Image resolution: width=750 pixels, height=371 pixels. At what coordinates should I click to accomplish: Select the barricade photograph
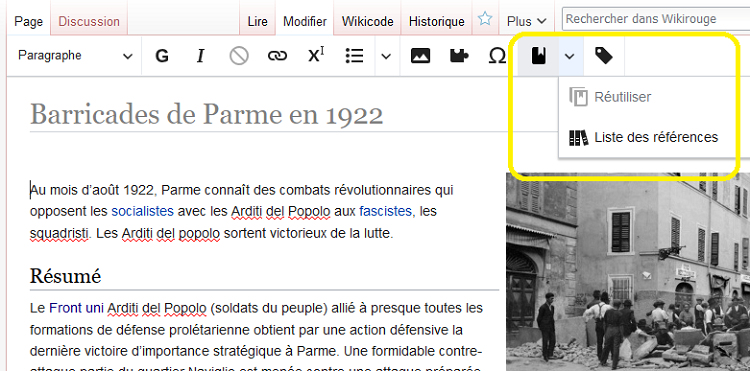pos(628,272)
